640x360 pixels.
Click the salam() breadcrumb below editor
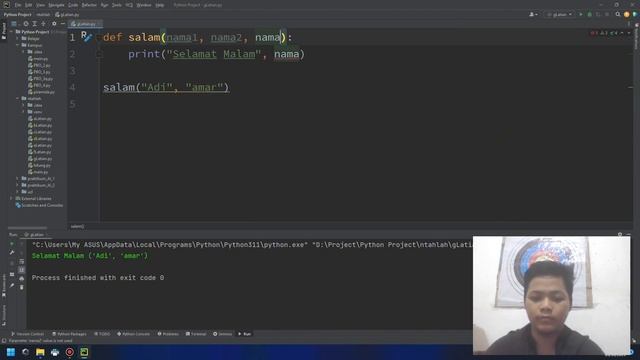77,226
